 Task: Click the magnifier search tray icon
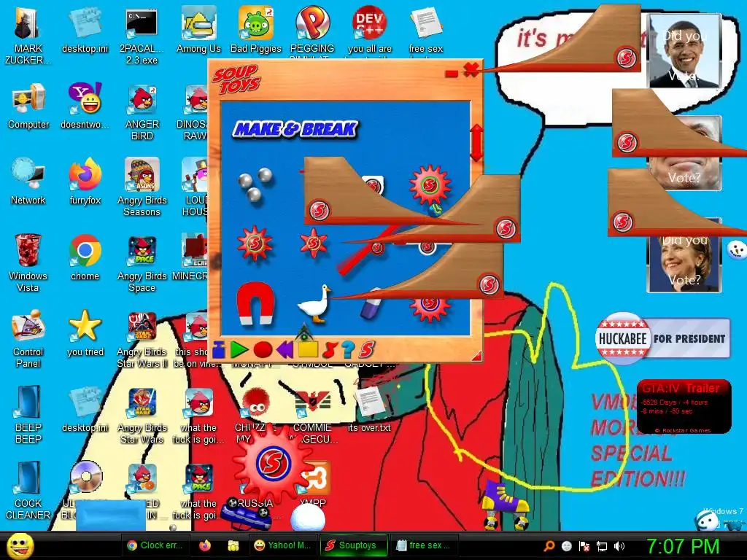[x=549, y=545]
